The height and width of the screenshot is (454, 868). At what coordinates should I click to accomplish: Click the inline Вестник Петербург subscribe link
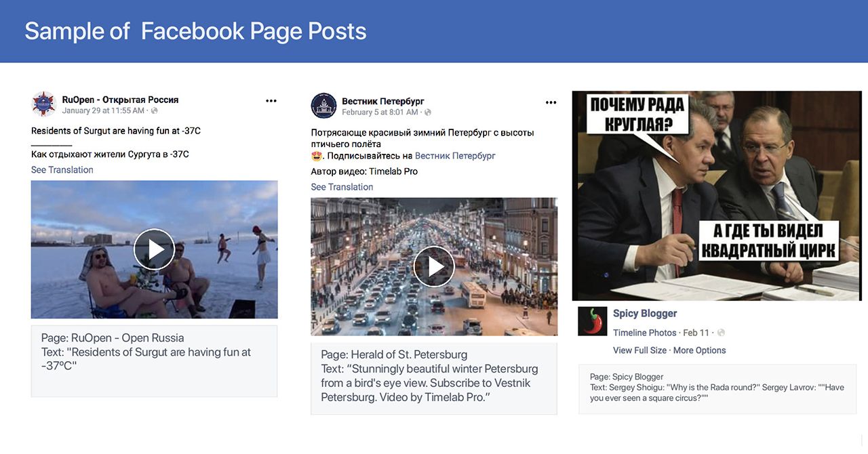pyautogui.click(x=455, y=156)
